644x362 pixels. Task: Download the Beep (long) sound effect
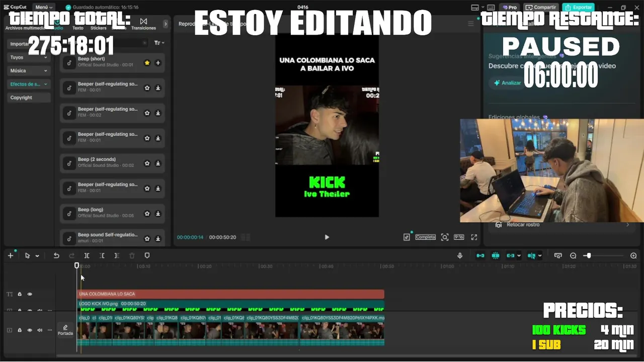point(158,214)
